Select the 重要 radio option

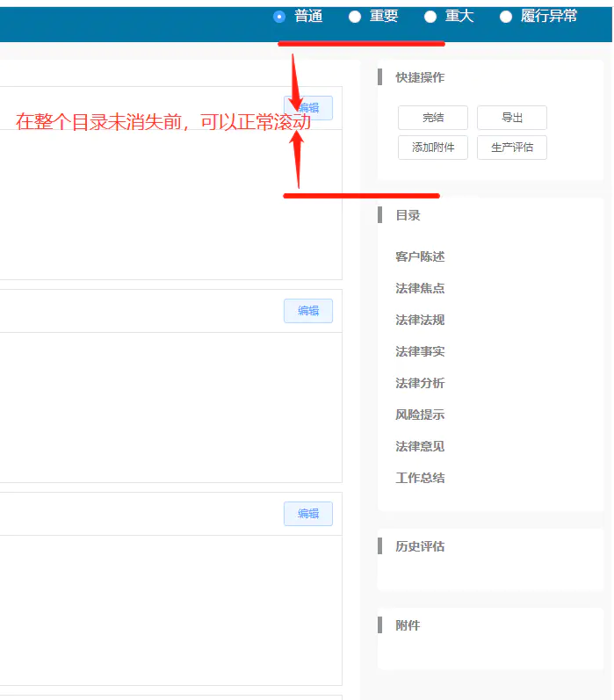click(x=355, y=17)
